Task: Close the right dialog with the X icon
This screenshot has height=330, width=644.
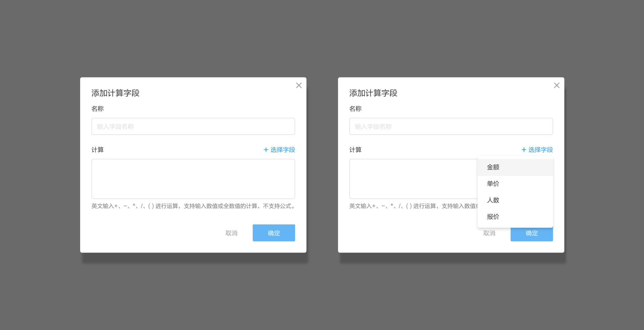Action: click(556, 86)
